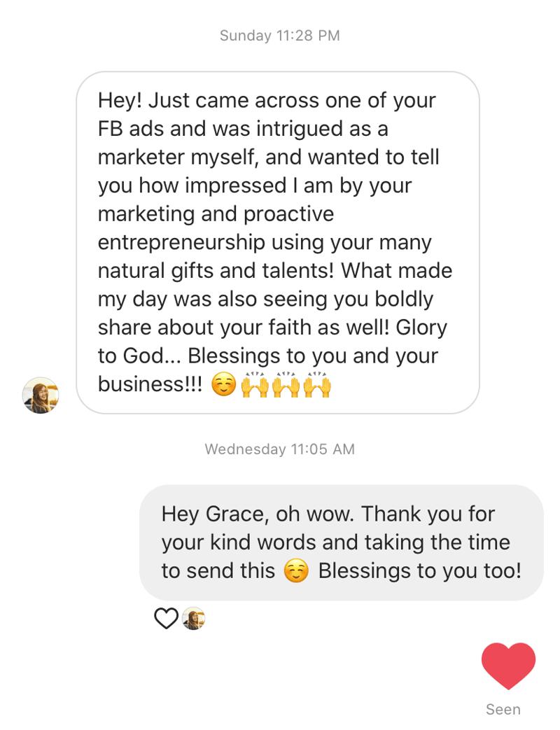
Task: Select the "Hey Grace, oh wow" reply bubble
Action: coord(341,542)
